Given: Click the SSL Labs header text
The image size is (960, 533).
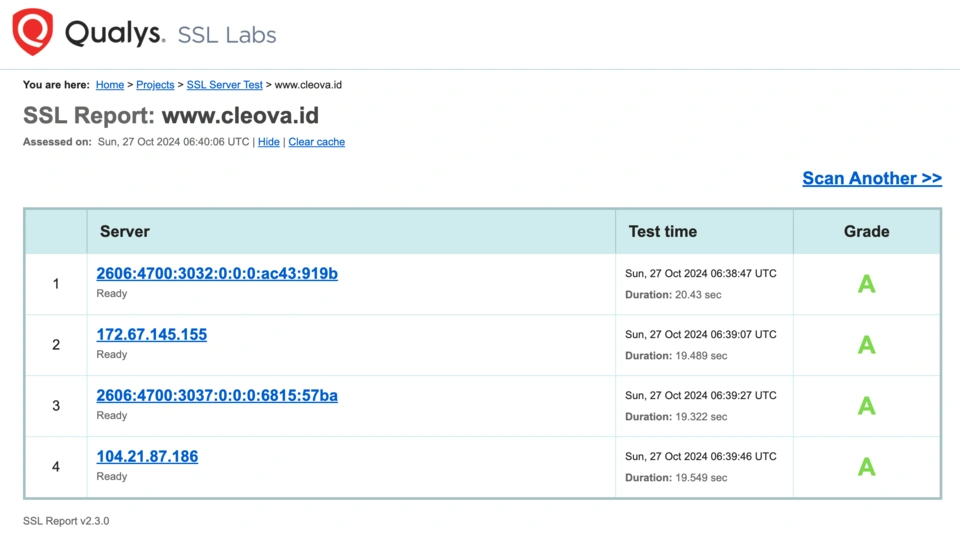Looking at the screenshot, I should click(227, 35).
